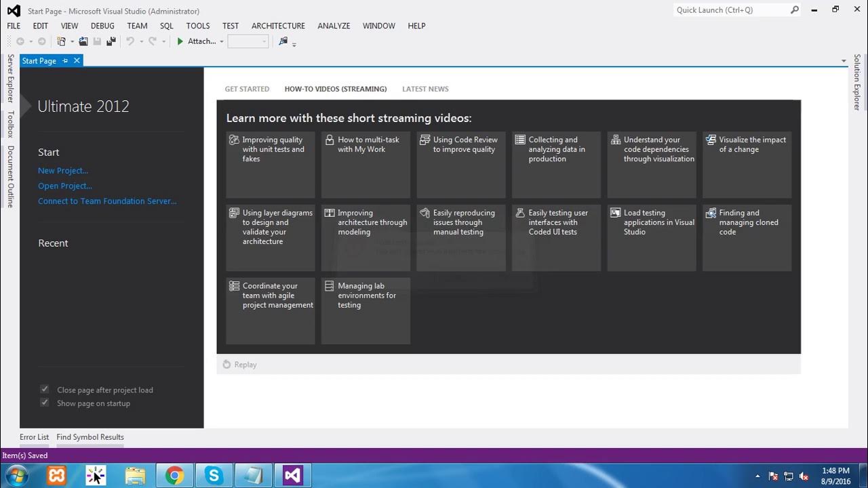Click the Show Desktop taskbar strip
Screen dimensions: 868x488
pos(863,476)
